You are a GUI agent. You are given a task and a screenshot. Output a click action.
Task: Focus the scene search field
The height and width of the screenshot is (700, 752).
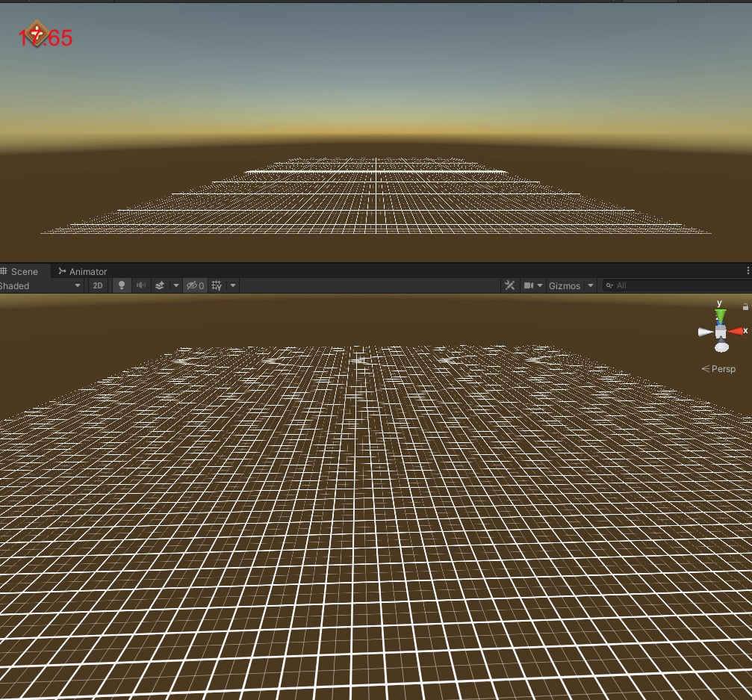[x=677, y=286]
